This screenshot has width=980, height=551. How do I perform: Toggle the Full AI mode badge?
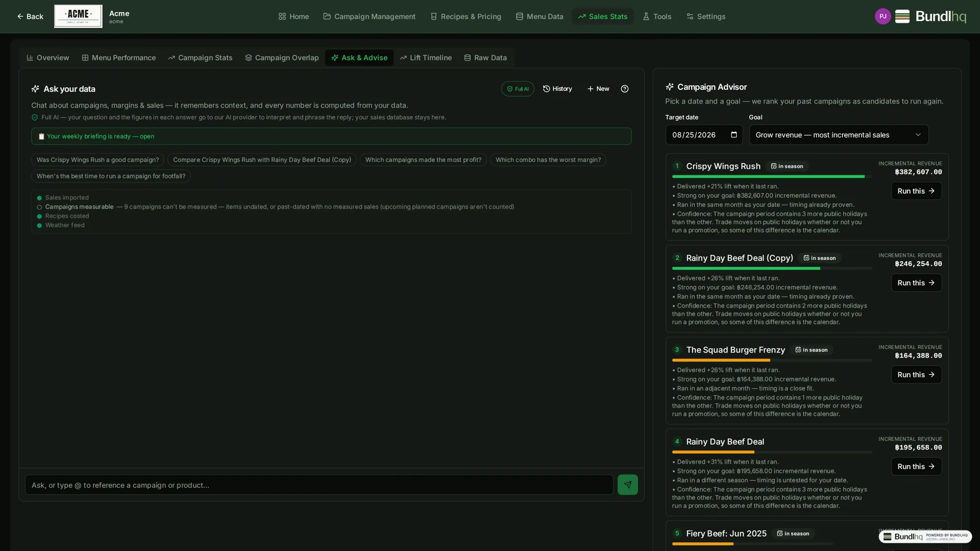(x=518, y=89)
